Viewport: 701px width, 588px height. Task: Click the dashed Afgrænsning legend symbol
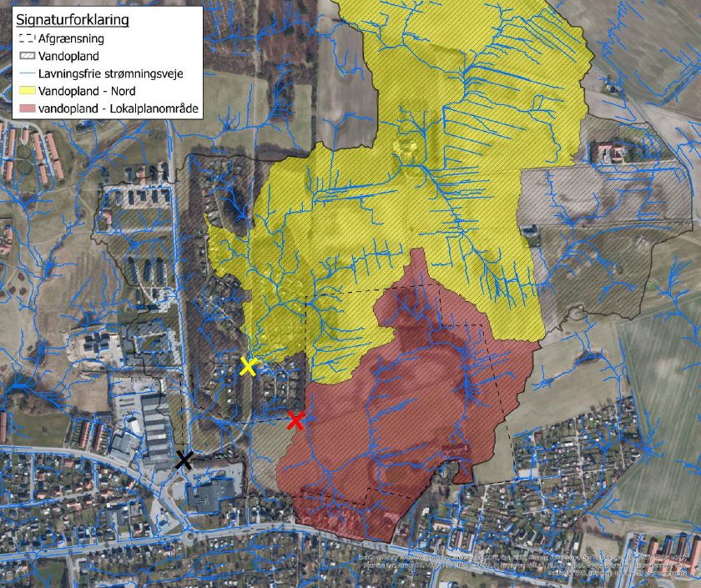pyautogui.click(x=26, y=38)
